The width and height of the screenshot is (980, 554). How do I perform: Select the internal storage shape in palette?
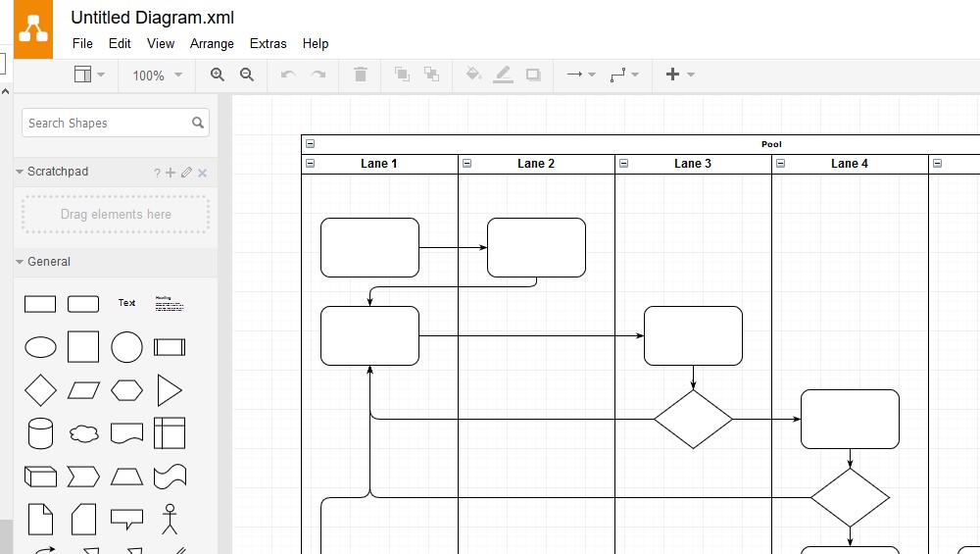click(x=170, y=432)
